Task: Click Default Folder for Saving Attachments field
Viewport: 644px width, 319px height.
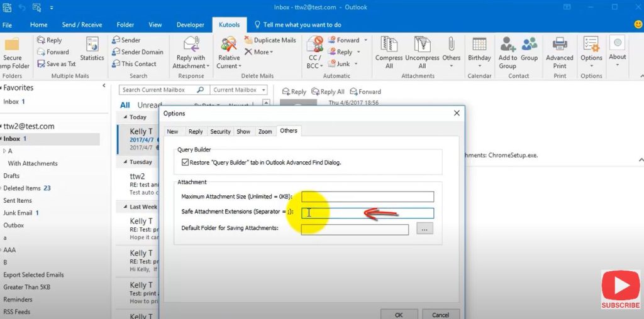Action: (x=355, y=230)
